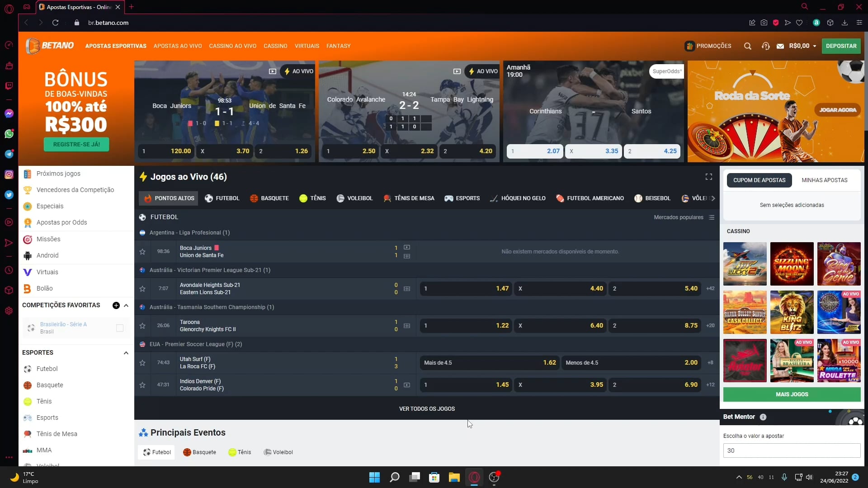Open the support headset icon
868x488 pixels.
tap(765, 46)
